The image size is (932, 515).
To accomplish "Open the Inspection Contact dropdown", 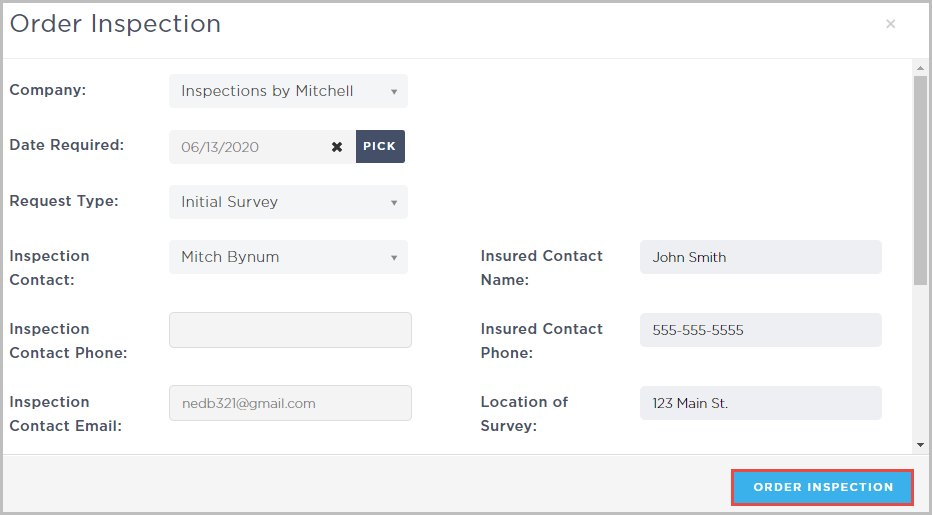I will coord(288,257).
